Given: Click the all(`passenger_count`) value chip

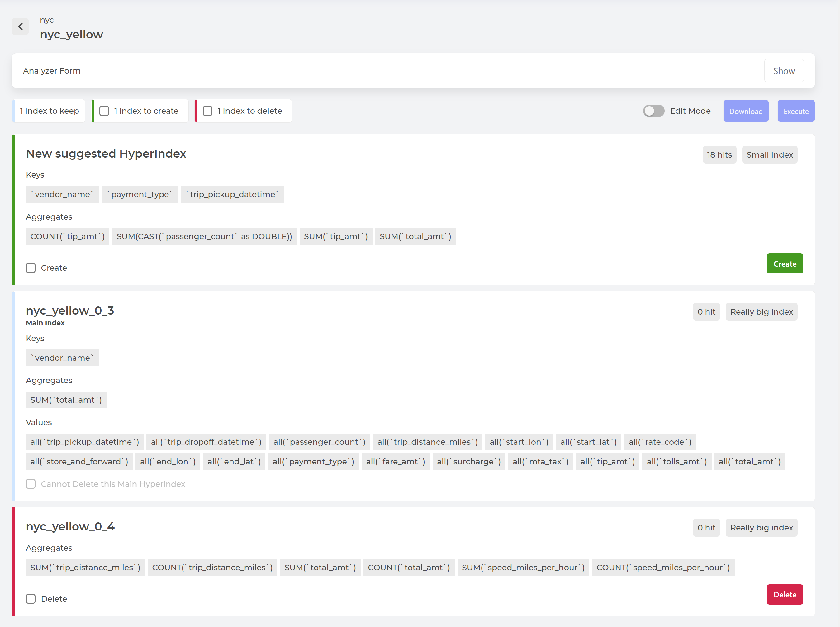Looking at the screenshot, I should pyautogui.click(x=319, y=442).
